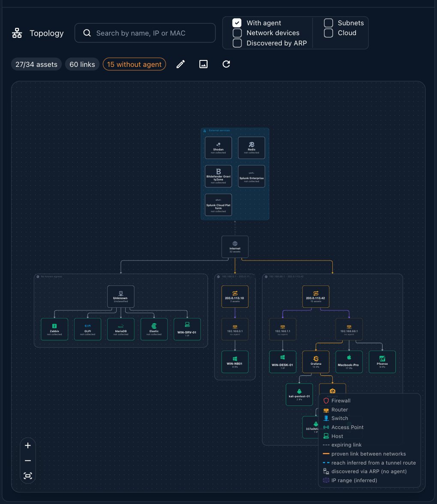Select the 192.168.0.1 router node
The image size is (437, 504).
235,330
